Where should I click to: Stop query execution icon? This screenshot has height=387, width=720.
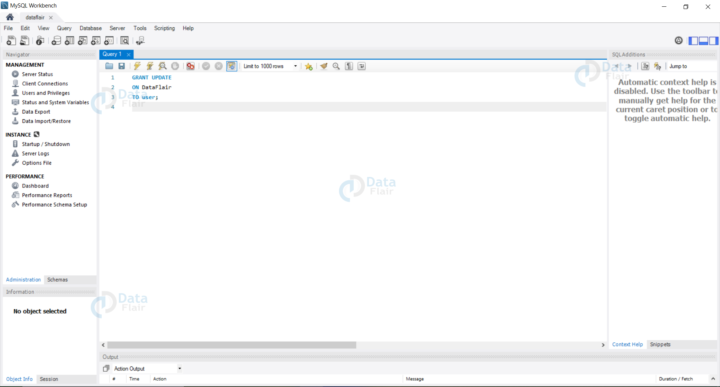(175, 66)
